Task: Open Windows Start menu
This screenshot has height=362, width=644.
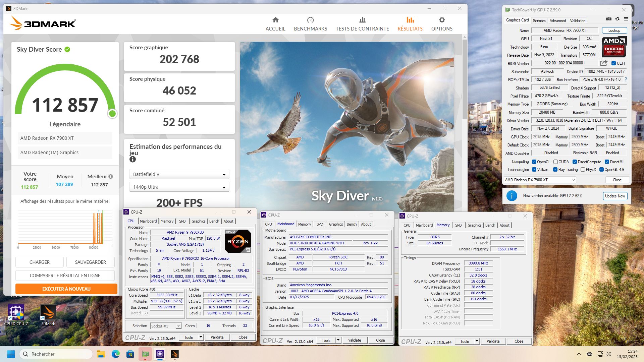Action: pyautogui.click(x=11, y=354)
